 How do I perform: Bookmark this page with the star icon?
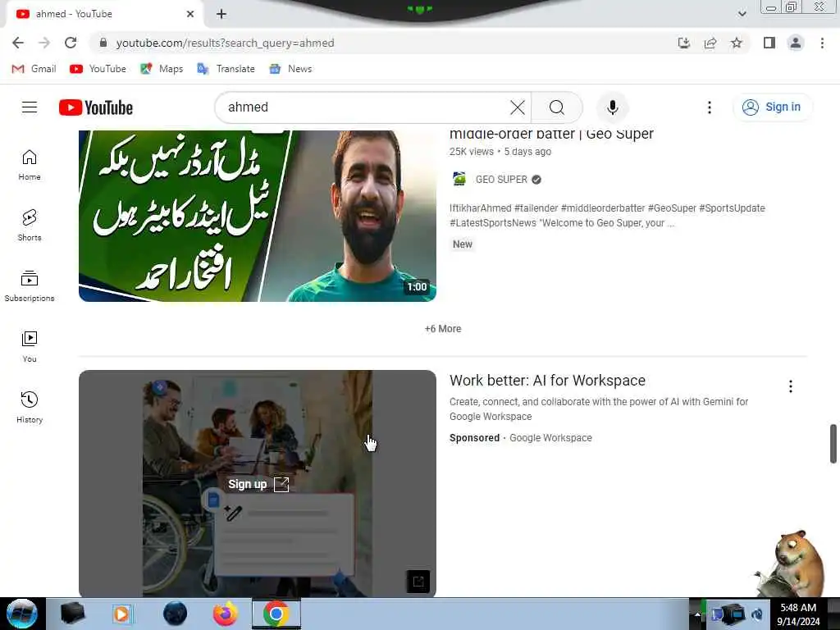[737, 43]
